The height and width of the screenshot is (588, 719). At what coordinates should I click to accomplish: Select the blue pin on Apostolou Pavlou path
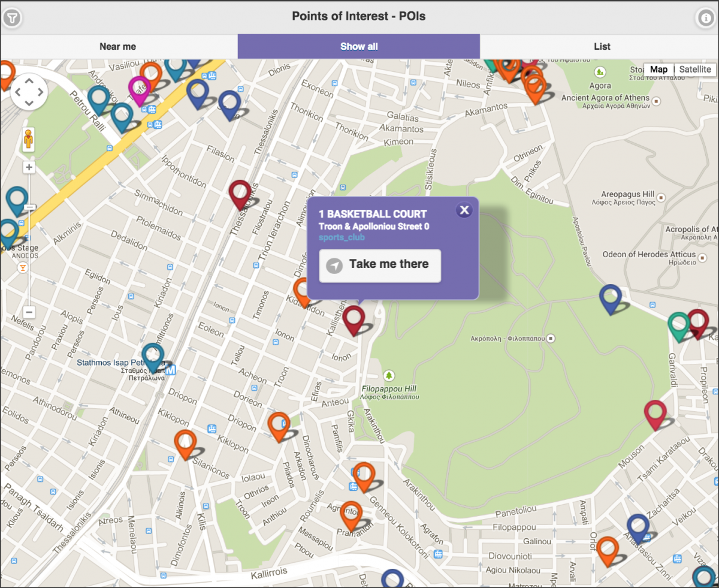[611, 299]
